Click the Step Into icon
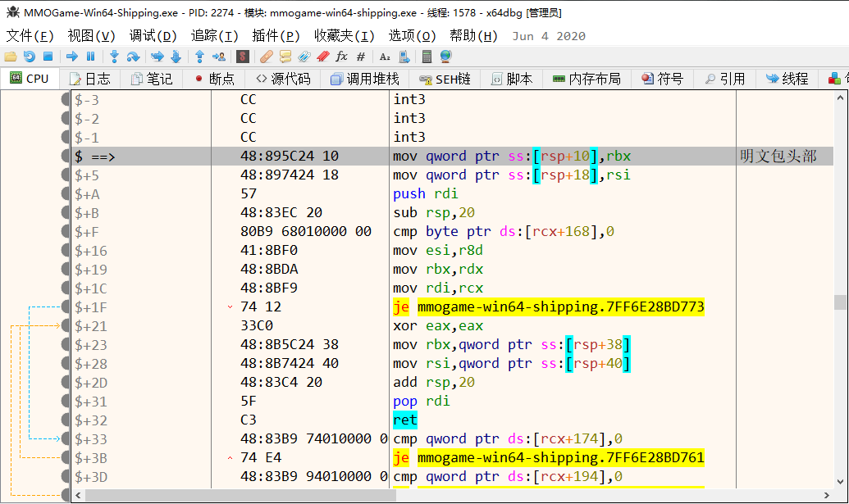This screenshot has height=504, width=849. [x=114, y=57]
